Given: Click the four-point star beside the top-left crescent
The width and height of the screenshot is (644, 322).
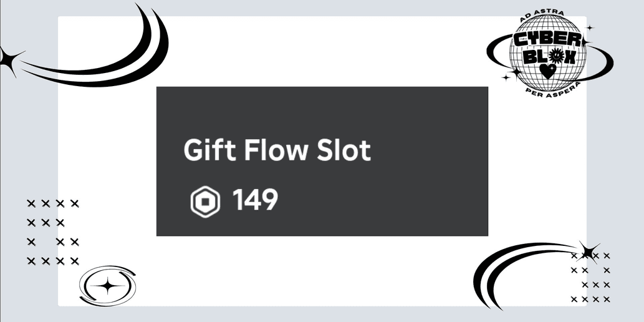Looking at the screenshot, I should coord(9,61).
